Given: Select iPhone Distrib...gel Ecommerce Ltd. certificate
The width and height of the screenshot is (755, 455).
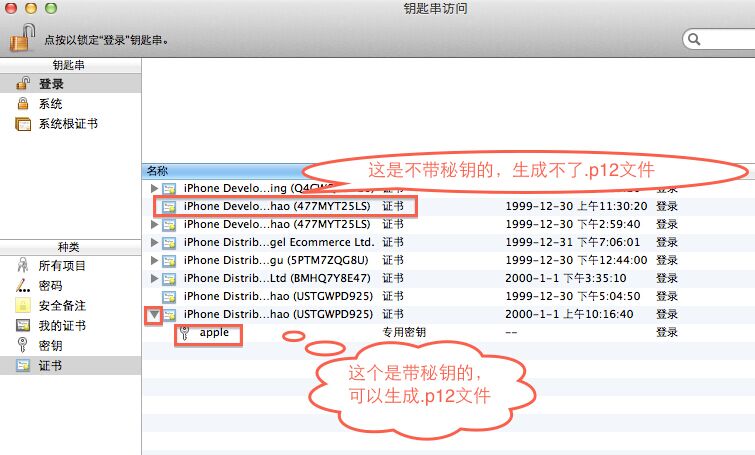Looking at the screenshot, I should pyautogui.click(x=448, y=242).
